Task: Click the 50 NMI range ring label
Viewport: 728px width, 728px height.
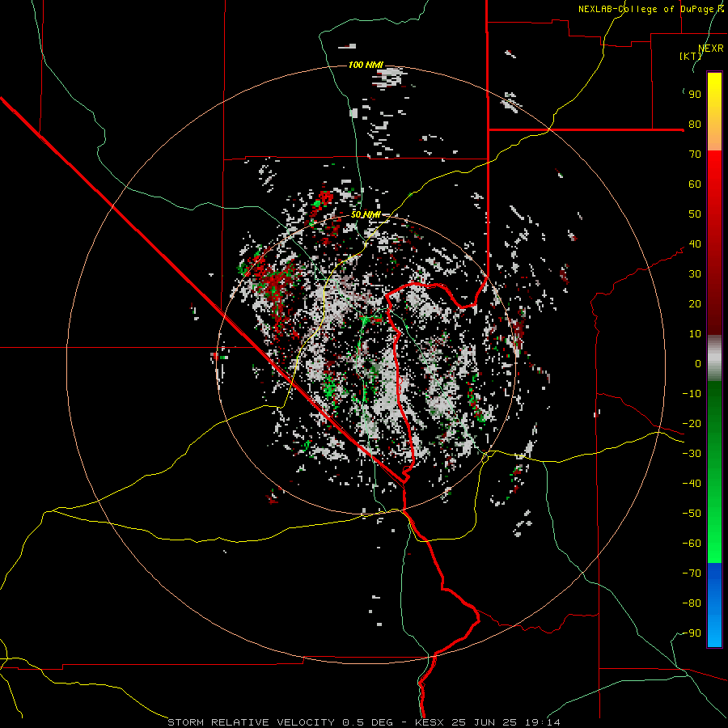Action: point(366,214)
